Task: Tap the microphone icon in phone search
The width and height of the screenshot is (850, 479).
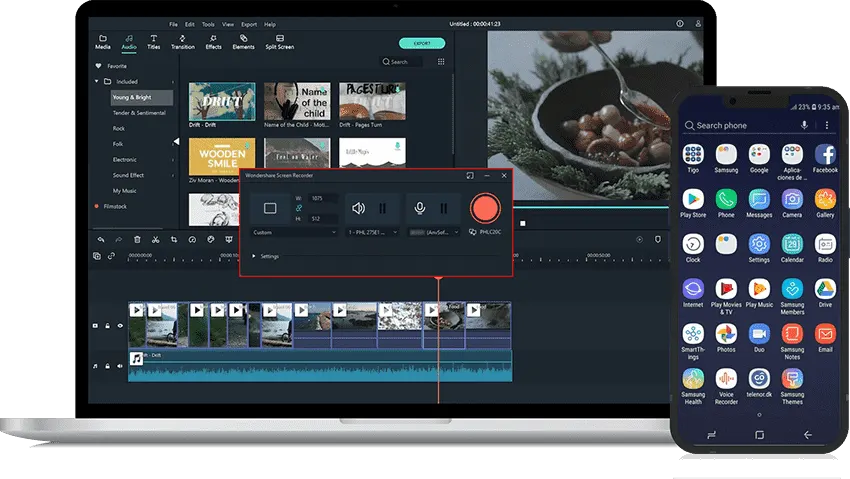Action: tap(804, 125)
